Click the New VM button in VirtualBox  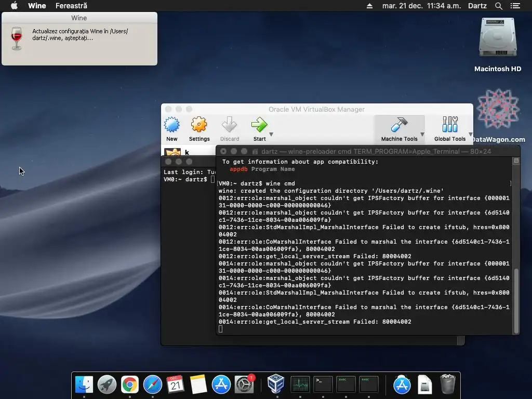click(x=171, y=129)
